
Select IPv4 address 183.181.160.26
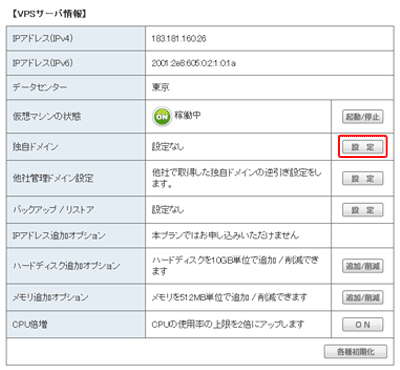pos(179,38)
